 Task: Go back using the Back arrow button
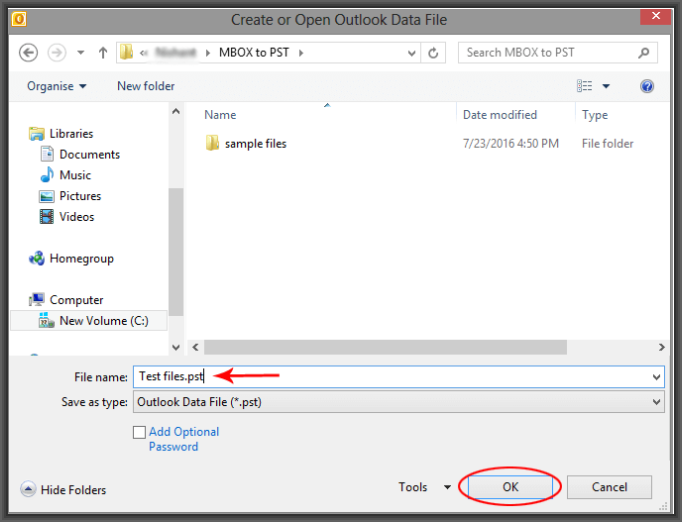click(x=28, y=53)
